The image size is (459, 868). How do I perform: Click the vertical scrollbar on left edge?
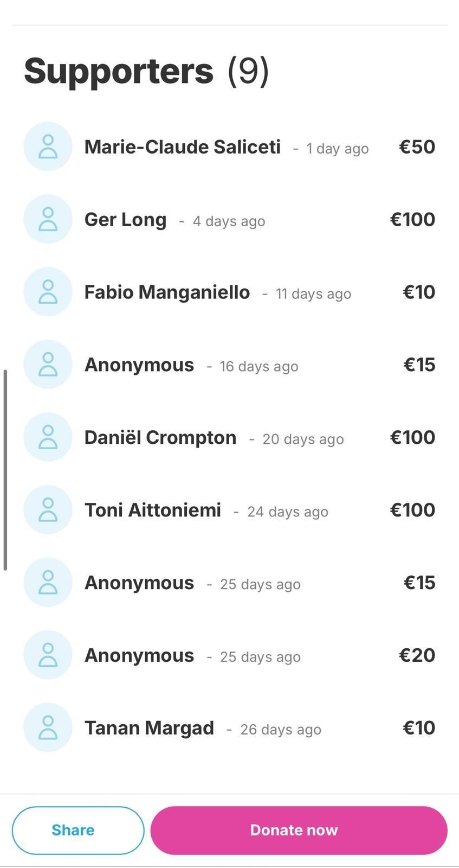coord(5,470)
